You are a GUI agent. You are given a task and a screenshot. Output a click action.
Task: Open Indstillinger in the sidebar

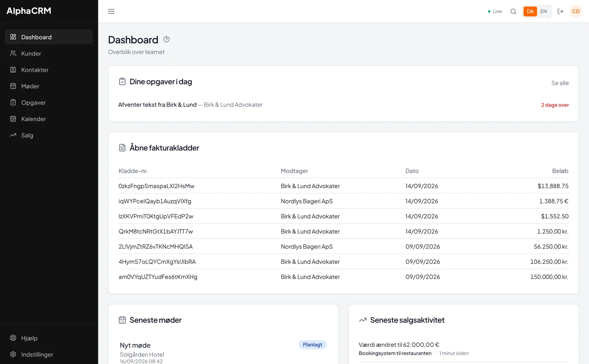click(x=49, y=354)
